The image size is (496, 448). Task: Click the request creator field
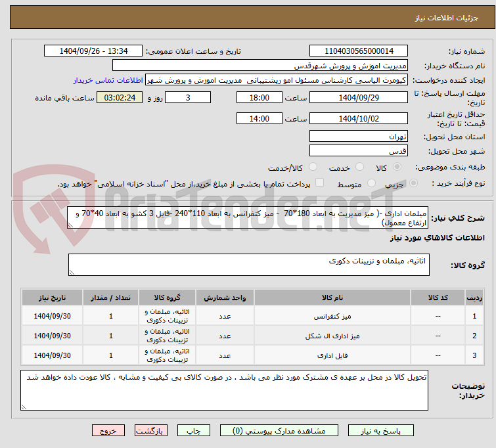(277, 80)
